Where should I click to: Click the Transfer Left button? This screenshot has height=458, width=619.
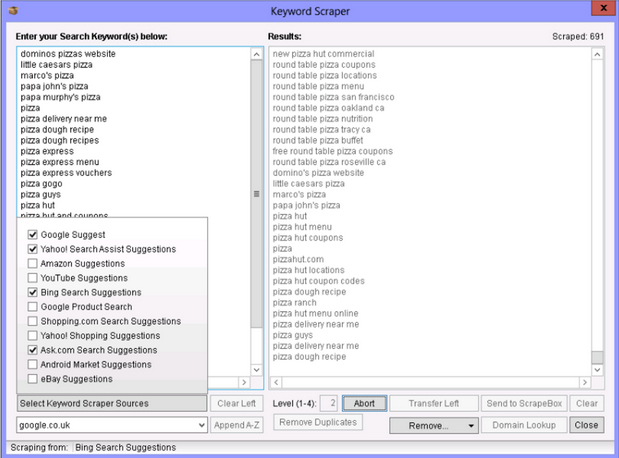tap(434, 403)
